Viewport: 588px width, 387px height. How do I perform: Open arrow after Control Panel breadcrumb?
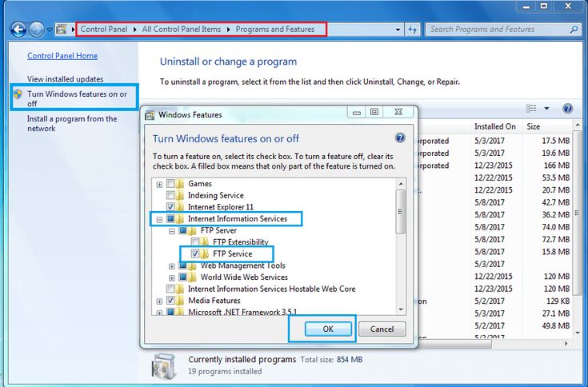tap(135, 30)
